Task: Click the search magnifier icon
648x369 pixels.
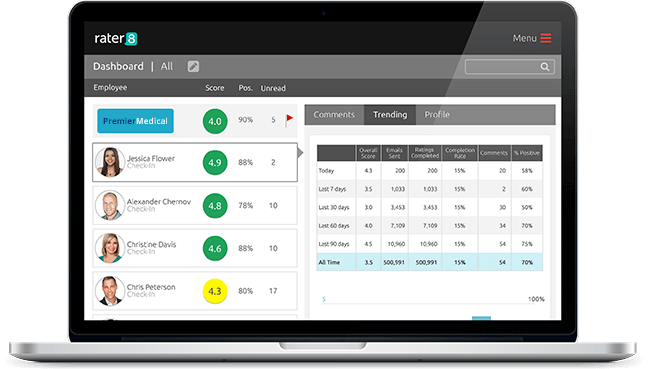Action: click(545, 67)
